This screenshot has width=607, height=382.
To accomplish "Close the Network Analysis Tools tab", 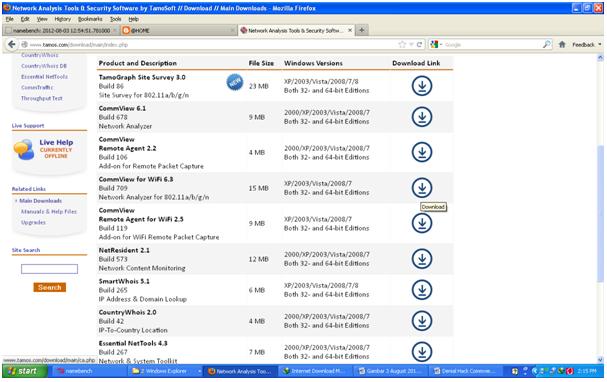I will pos(350,30).
